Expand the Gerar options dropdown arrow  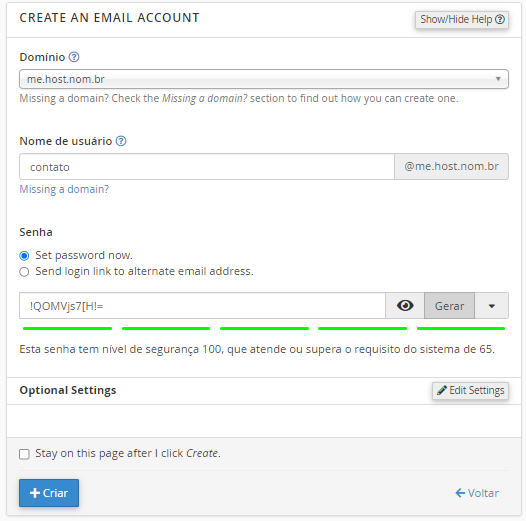click(491, 306)
